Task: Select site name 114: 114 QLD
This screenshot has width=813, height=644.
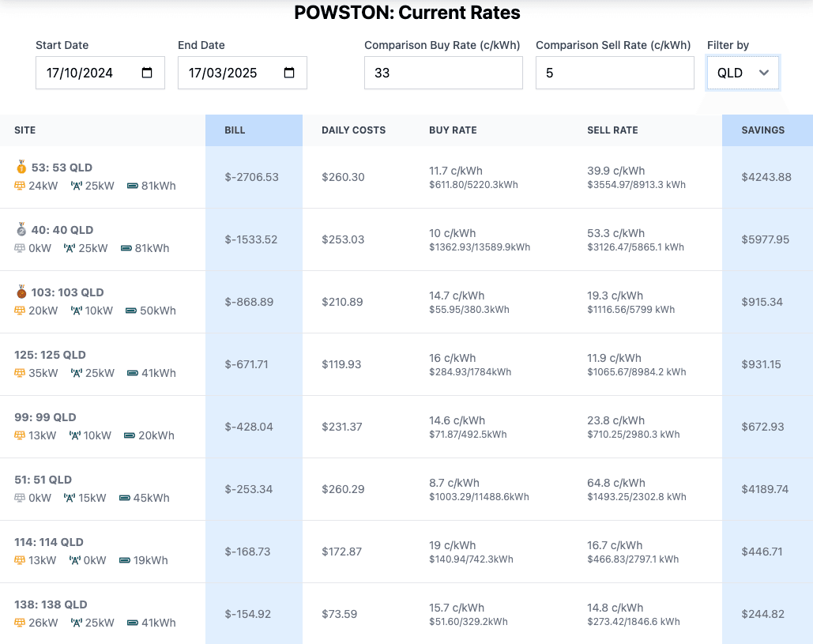Action: pos(49,542)
